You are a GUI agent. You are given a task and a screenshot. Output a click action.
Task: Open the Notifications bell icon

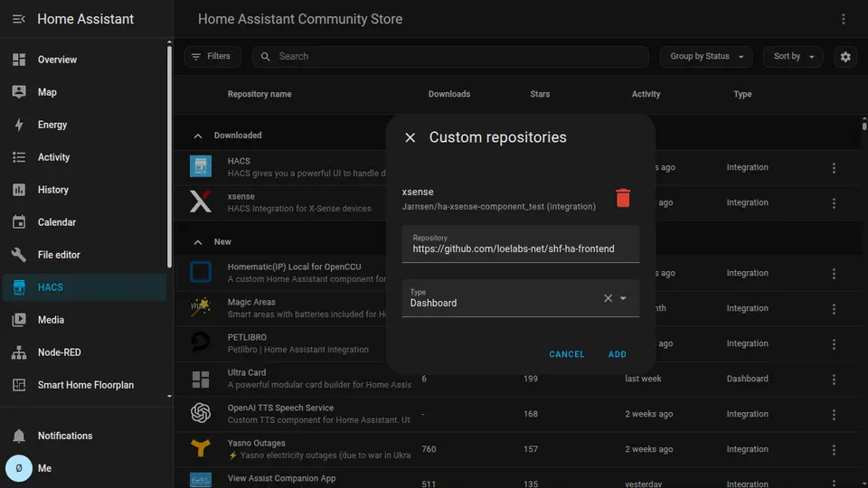click(19, 436)
